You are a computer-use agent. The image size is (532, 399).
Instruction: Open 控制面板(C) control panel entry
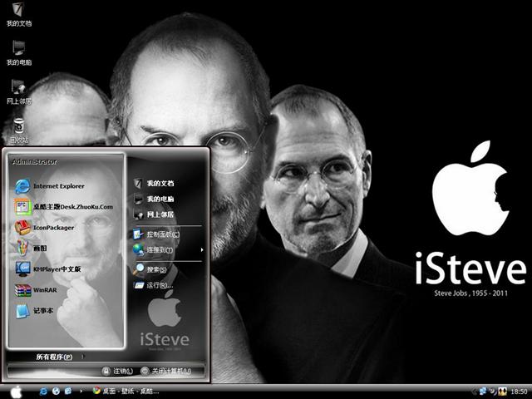(156, 234)
